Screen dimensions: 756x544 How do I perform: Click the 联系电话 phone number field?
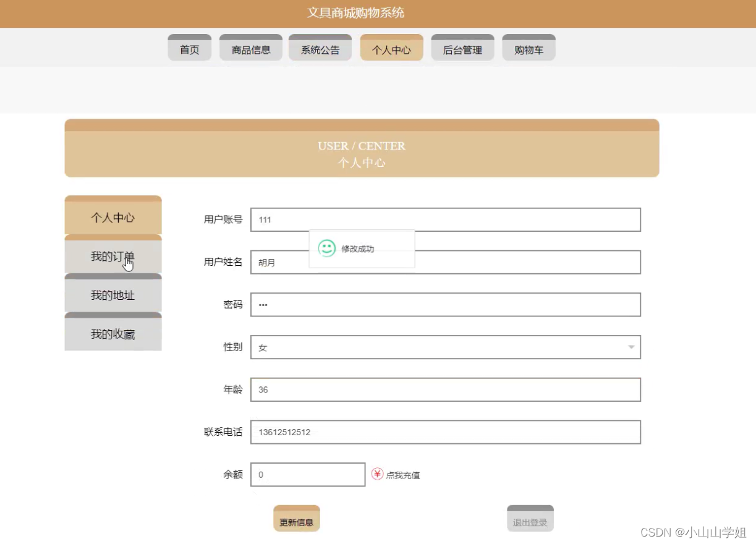click(x=445, y=432)
